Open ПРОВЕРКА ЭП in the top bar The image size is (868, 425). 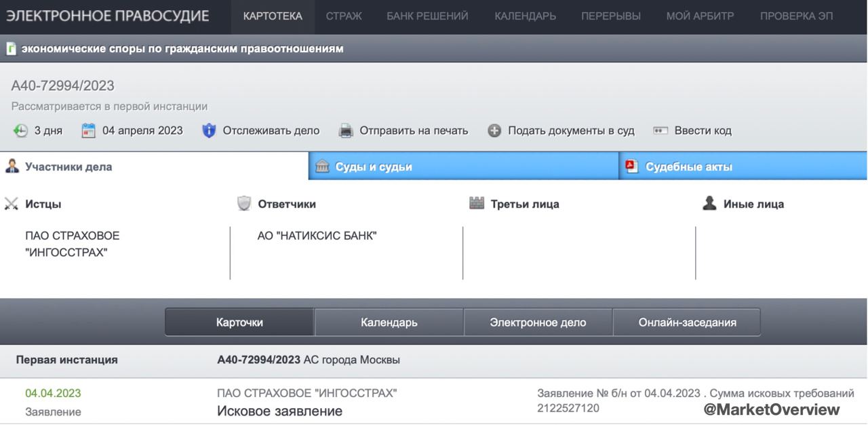(x=796, y=16)
